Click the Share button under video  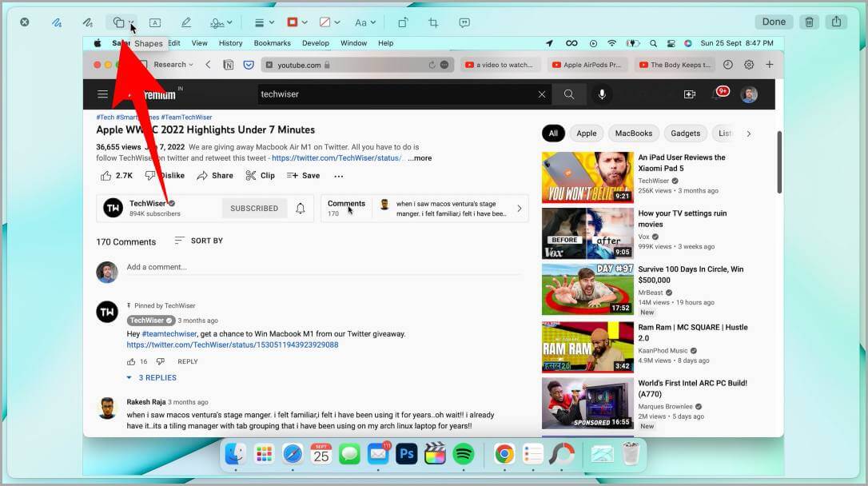(x=215, y=176)
